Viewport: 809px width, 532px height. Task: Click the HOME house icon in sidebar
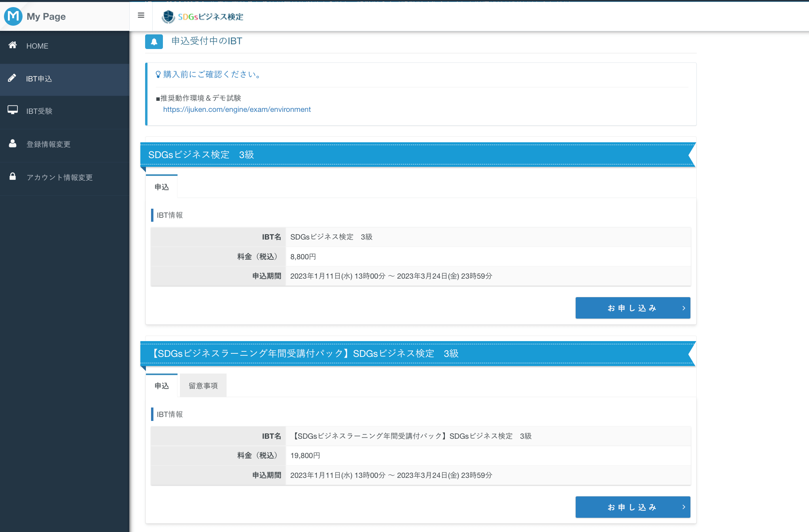[x=13, y=45]
